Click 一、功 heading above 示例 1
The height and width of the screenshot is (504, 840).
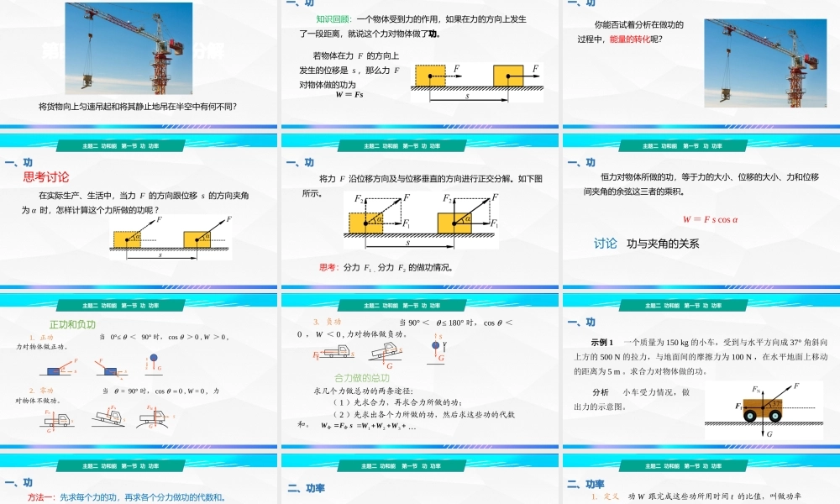582,322
